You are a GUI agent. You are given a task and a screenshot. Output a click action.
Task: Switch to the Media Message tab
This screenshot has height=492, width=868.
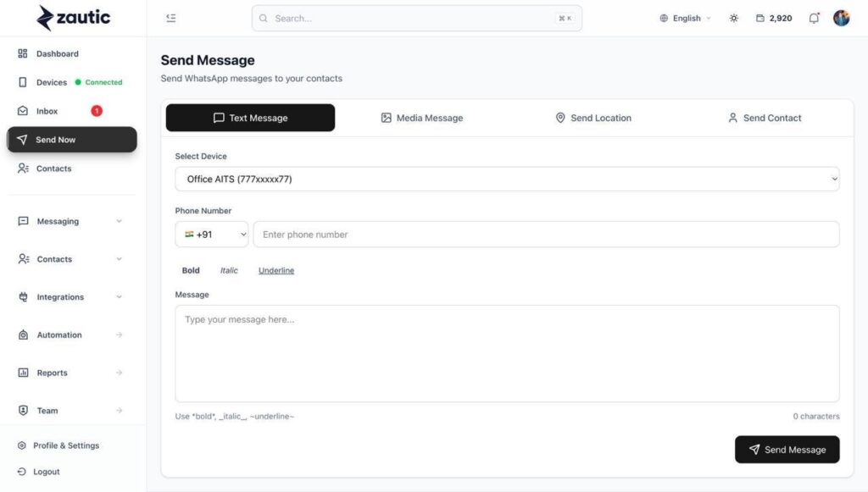(x=422, y=118)
